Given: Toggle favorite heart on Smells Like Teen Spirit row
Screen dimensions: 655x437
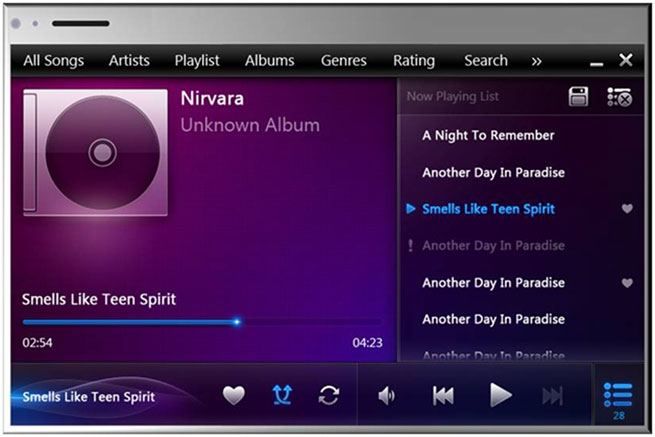Looking at the screenshot, I should tap(627, 208).
